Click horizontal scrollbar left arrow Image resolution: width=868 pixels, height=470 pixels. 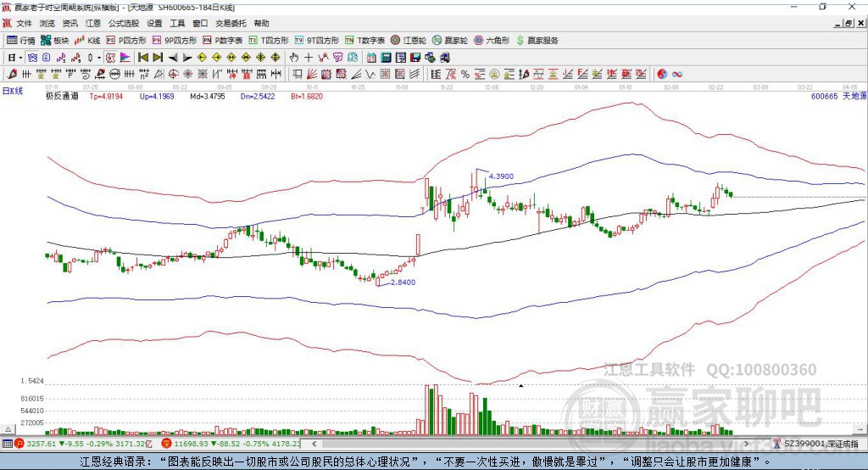[314, 444]
